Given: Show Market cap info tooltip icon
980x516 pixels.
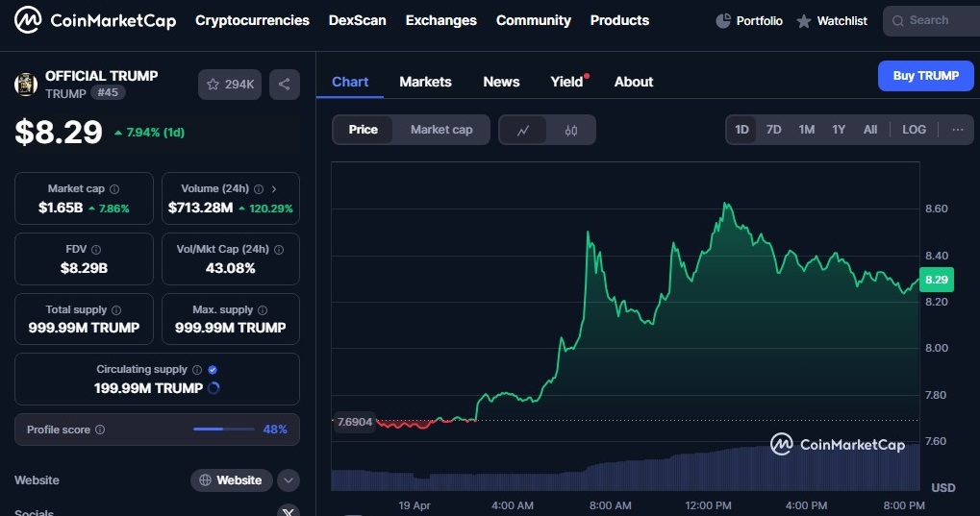Looking at the screenshot, I should tap(114, 189).
